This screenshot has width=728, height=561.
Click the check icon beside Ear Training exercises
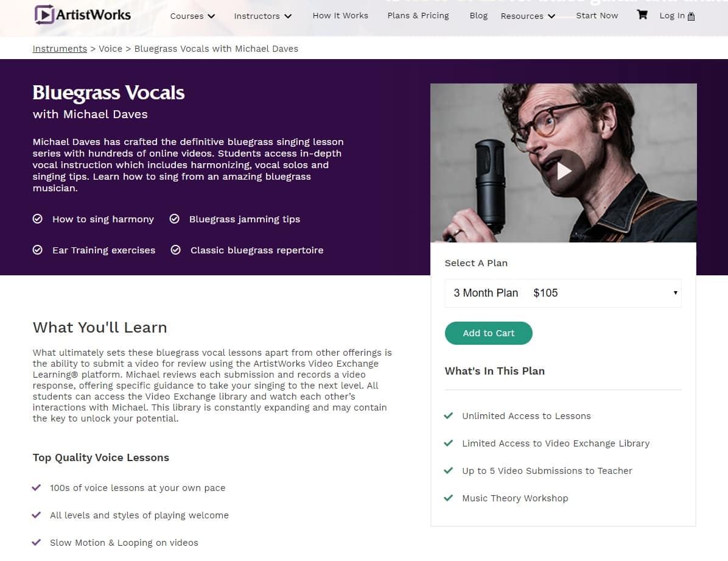(x=38, y=250)
